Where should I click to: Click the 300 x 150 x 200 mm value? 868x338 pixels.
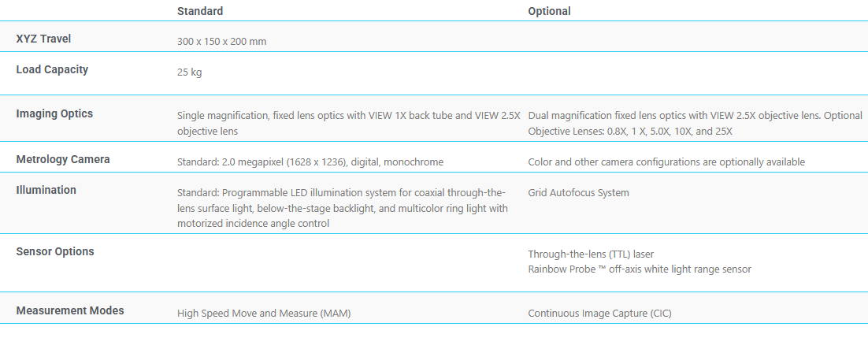221,41
